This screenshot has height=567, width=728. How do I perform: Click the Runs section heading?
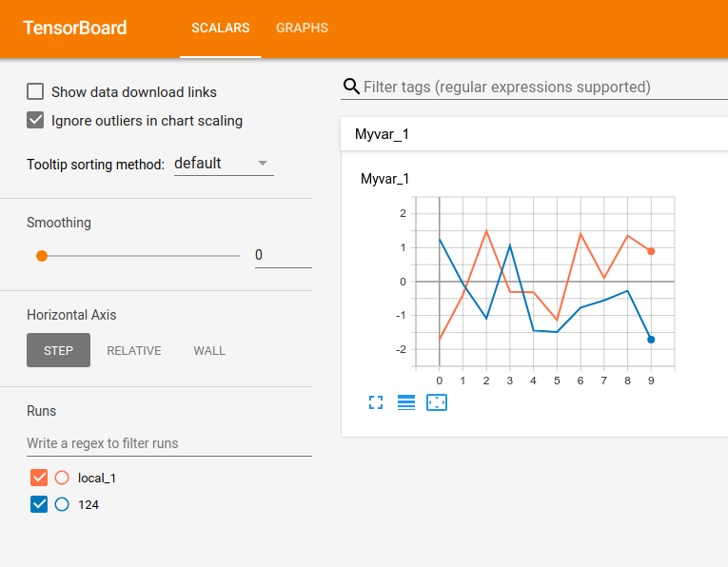tap(41, 411)
